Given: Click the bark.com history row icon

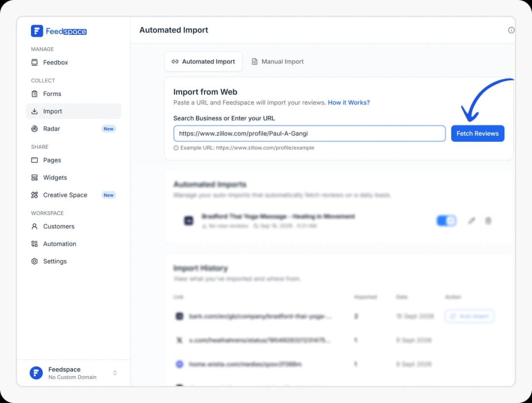Looking at the screenshot, I should pos(179,316).
